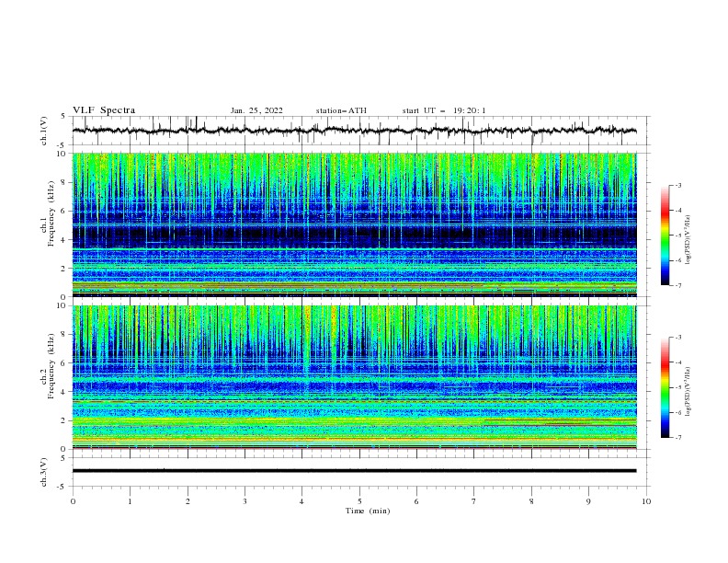Viewport: 728px width, 563px height.
Task: Select the ch.2 color bar log(PSD) label
Action: coord(688,392)
